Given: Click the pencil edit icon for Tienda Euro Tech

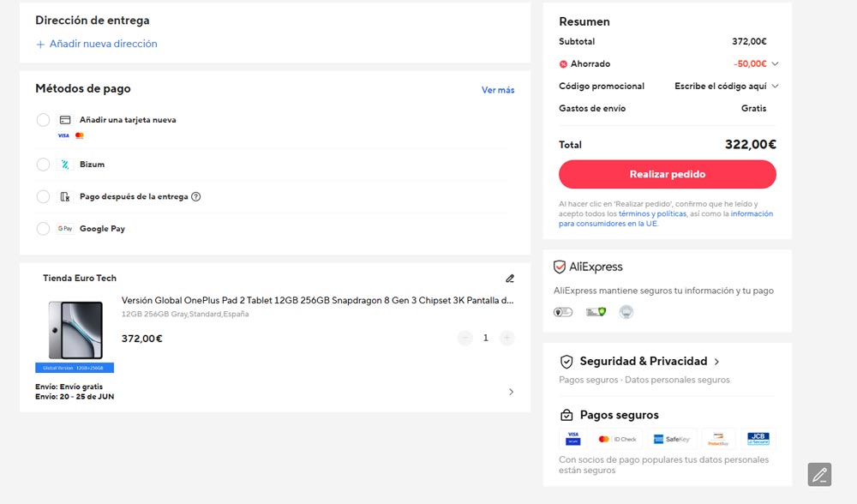Looking at the screenshot, I should [x=509, y=279].
